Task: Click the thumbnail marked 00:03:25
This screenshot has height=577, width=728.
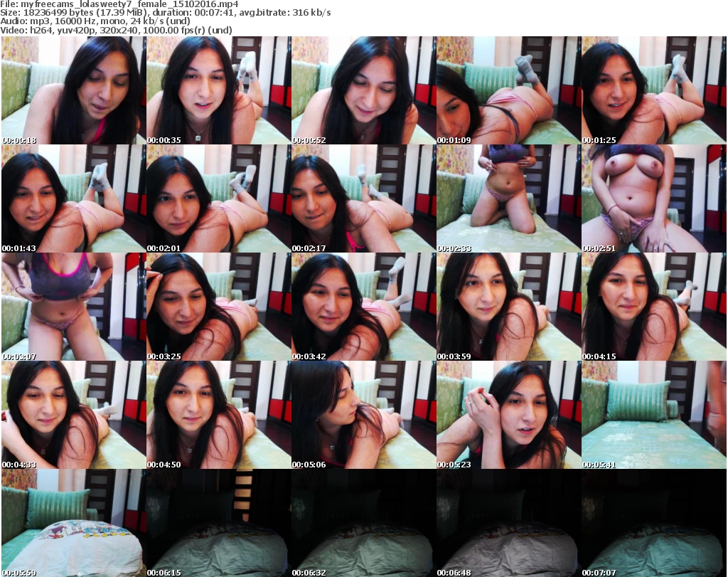Action: 218,307
